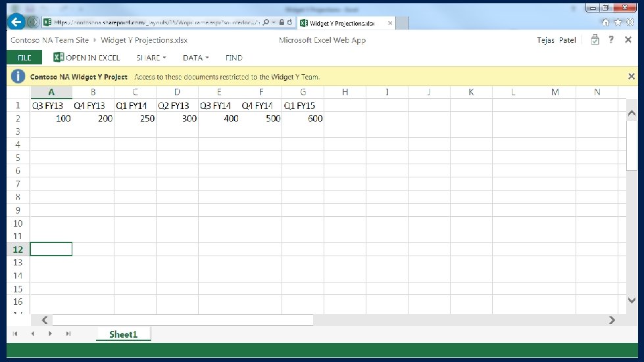The width and height of the screenshot is (644, 362).
Task: Open the browser home page icon
Action: point(605,22)
